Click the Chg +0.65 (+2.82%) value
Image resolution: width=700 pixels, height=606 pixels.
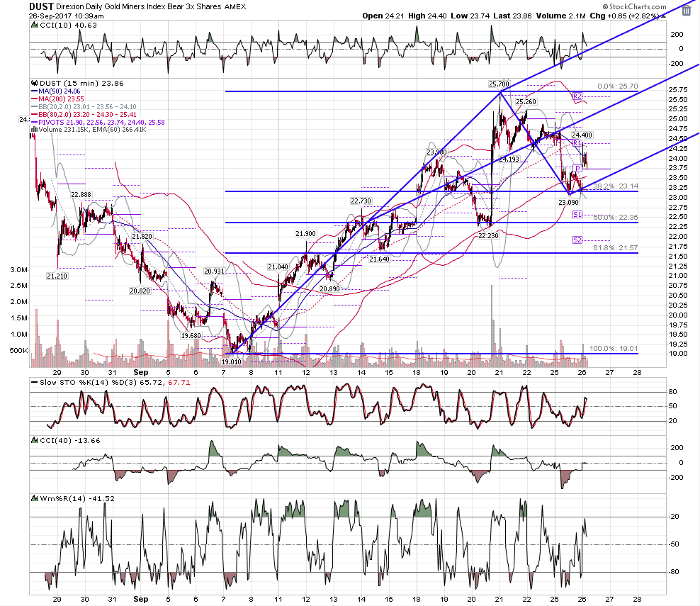tap(625, 16)
